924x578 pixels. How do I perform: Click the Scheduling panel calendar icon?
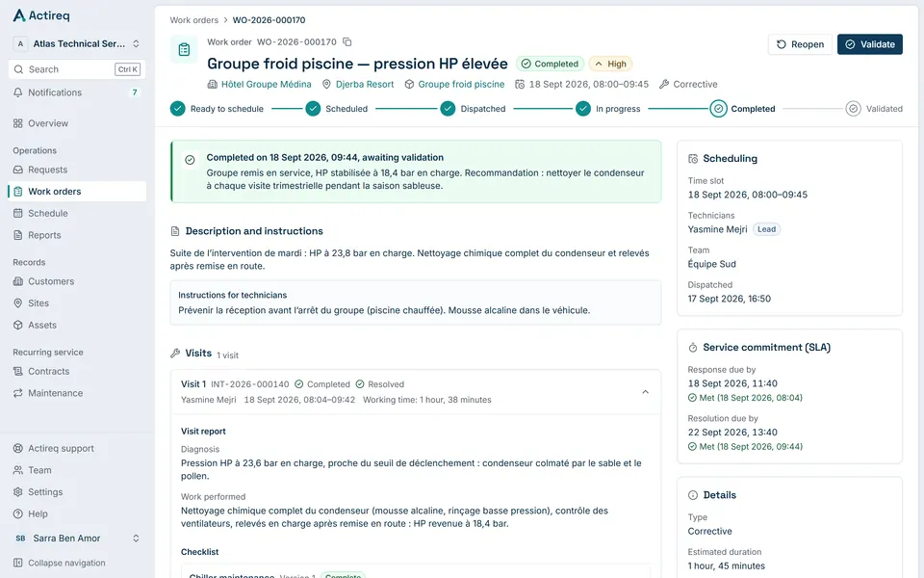click(x=693, y=159)
